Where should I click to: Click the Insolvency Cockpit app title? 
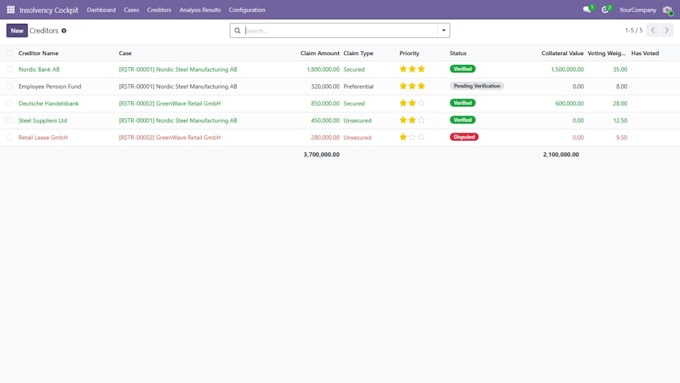(49, 10)
